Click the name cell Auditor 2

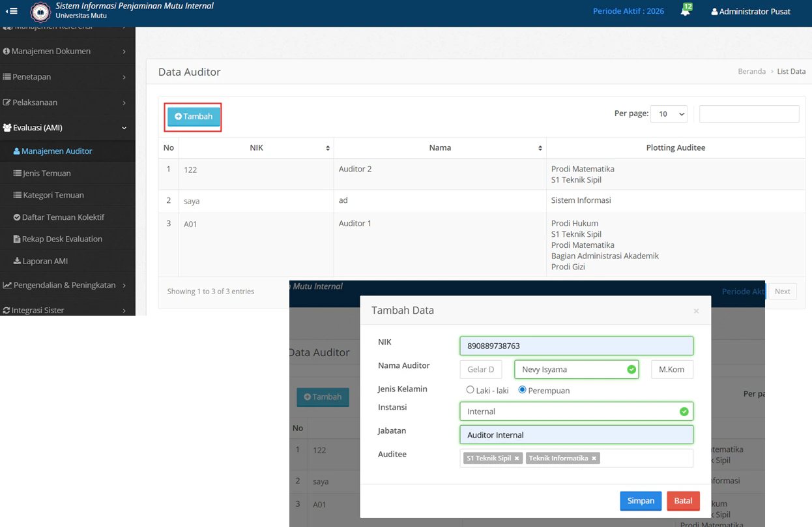click(x=355, y=169)
